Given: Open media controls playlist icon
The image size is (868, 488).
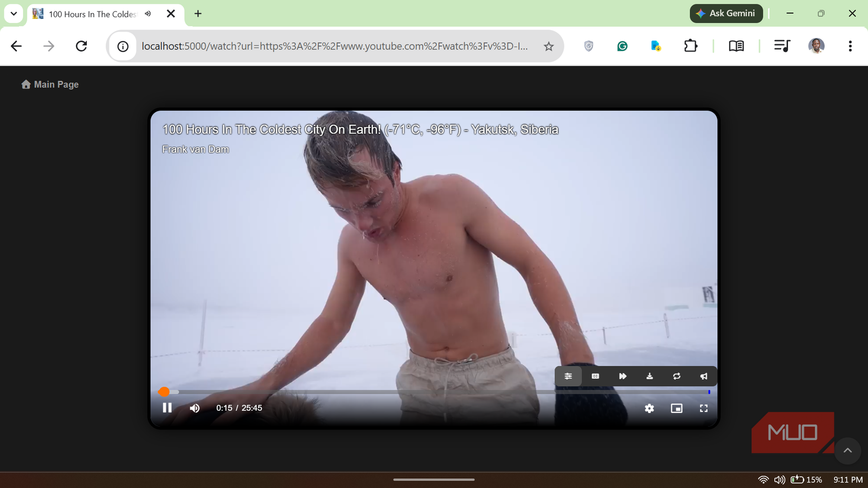Looking at the screenshot, I should coord(782,46).
